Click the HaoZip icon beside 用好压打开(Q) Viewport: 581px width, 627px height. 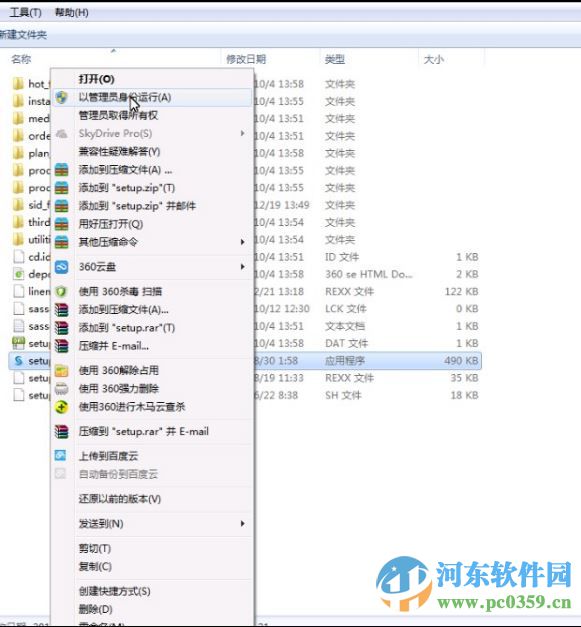point(61,224)
